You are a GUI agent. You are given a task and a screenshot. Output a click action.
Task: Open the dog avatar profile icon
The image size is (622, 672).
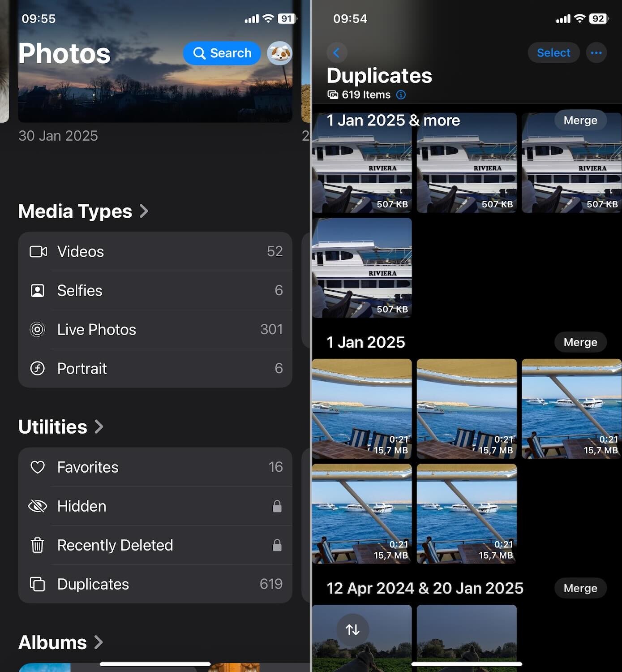pos(280,53)
